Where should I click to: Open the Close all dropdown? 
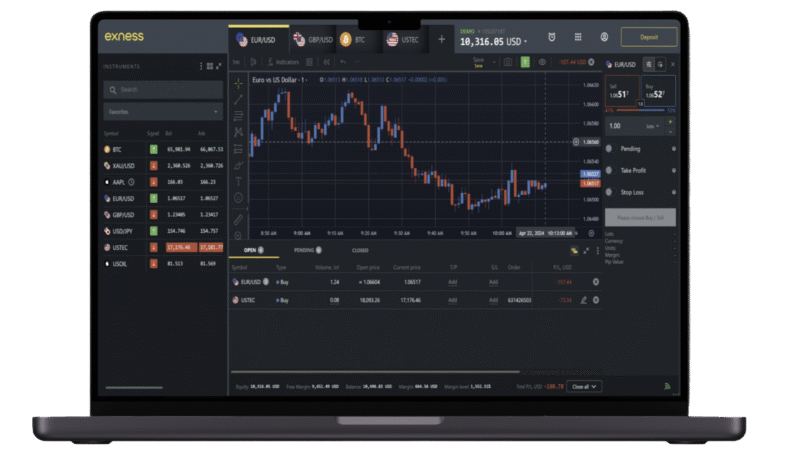(584, 387)
